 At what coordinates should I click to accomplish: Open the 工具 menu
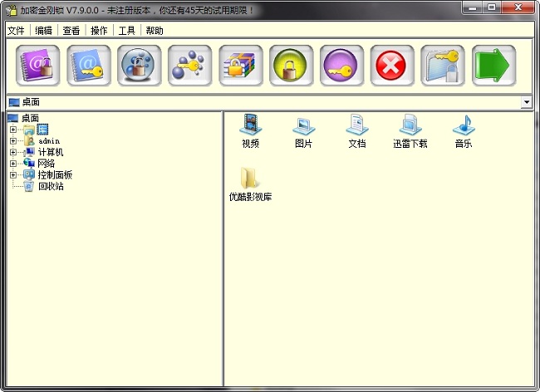(126, 31)
